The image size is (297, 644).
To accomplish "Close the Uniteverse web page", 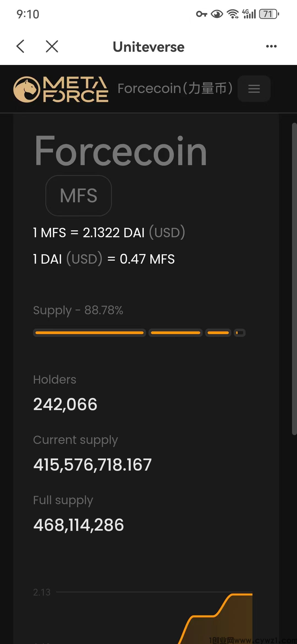I will click(52, 46).
